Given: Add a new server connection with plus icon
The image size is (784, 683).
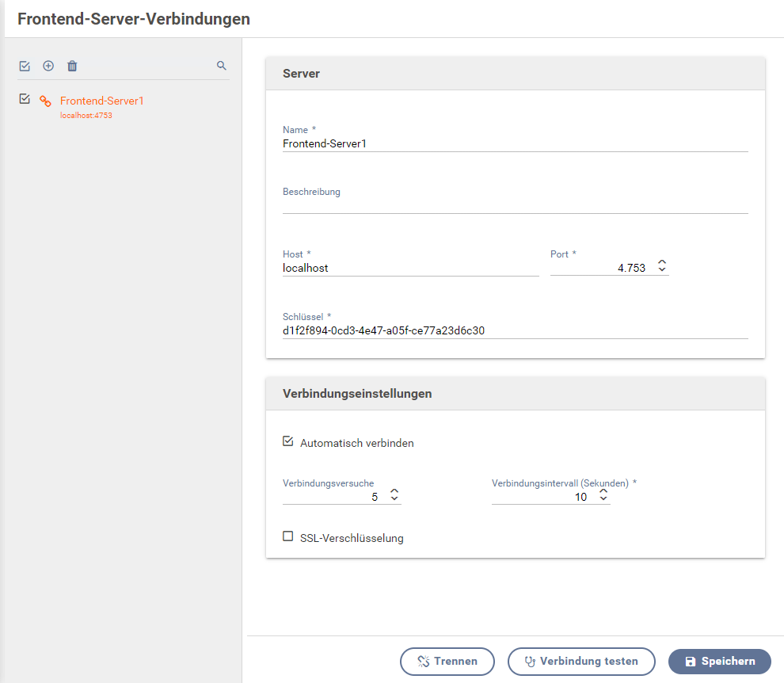Looking at the screenshot, I should coord(48,66).
